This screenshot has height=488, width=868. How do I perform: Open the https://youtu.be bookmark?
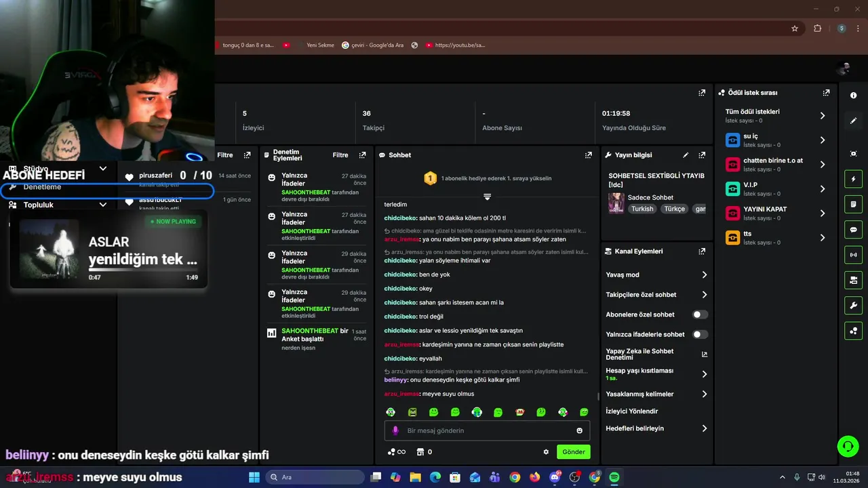(456, 45)
